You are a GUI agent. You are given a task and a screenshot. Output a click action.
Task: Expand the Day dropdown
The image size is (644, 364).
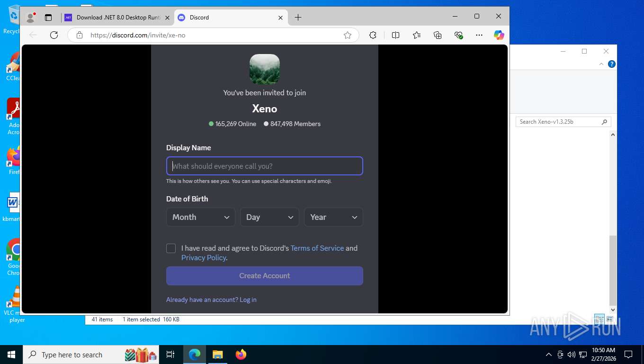(x=269, y=217)
